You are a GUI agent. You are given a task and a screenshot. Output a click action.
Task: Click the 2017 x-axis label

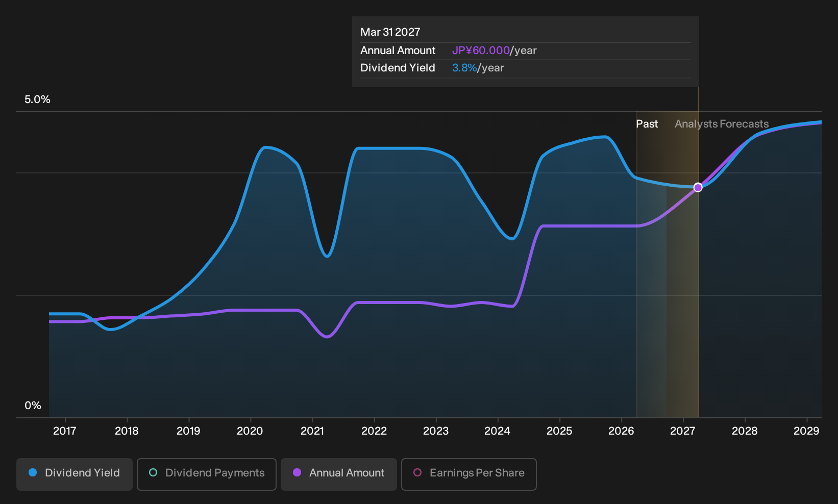point(65,431)
